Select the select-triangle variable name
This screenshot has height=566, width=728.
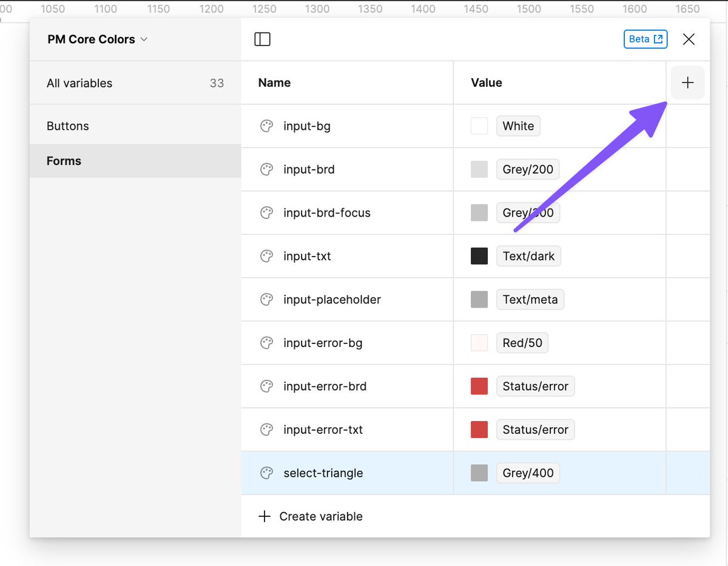pyautogui.click(x=323, y=473)
